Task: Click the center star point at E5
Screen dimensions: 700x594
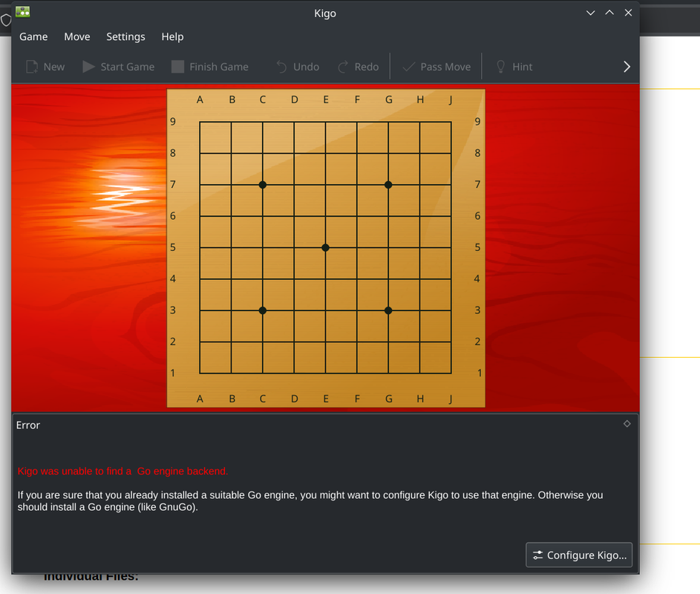Action: click(x=325, y=247)
